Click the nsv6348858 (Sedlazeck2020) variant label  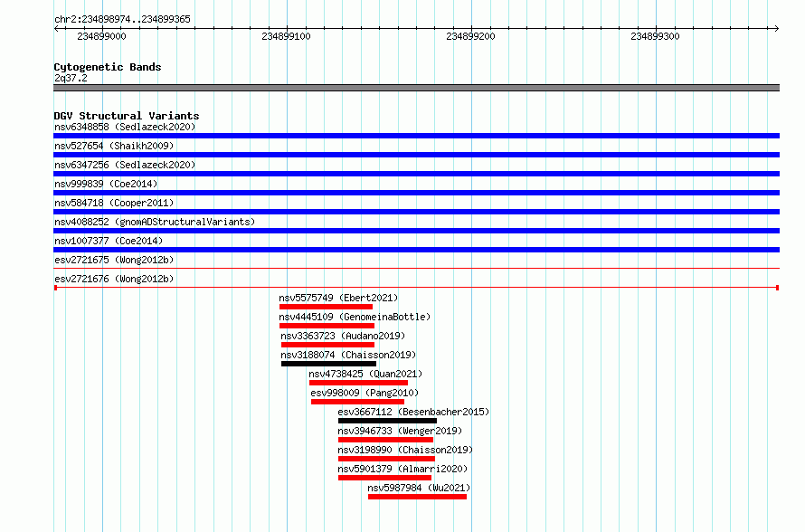tap(125, 127)
